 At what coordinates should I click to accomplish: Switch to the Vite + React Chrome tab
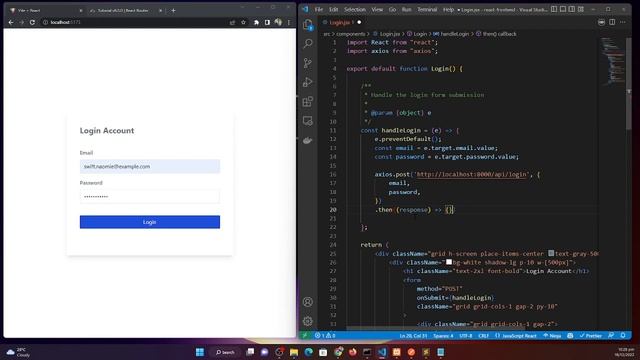[45, 11]
